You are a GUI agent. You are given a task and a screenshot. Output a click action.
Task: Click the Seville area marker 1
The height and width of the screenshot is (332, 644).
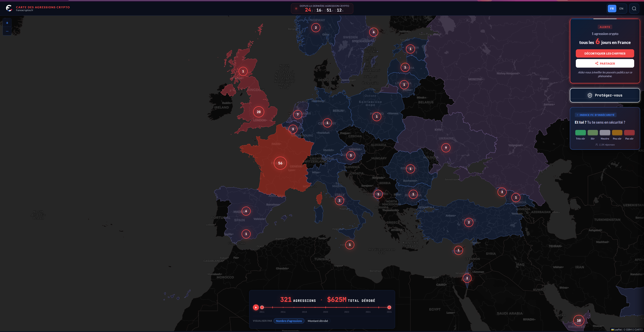246,234
